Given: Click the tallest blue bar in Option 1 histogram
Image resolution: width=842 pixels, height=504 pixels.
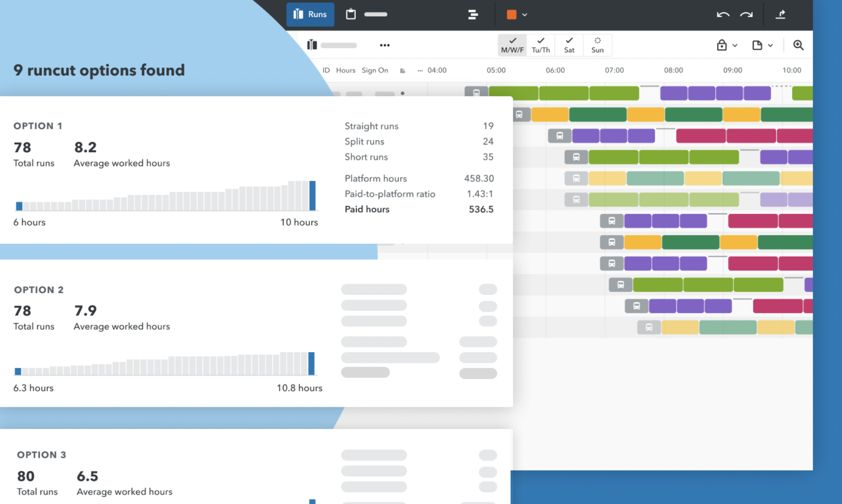Looking at the screenshot, I should click(x=313, y=196).
